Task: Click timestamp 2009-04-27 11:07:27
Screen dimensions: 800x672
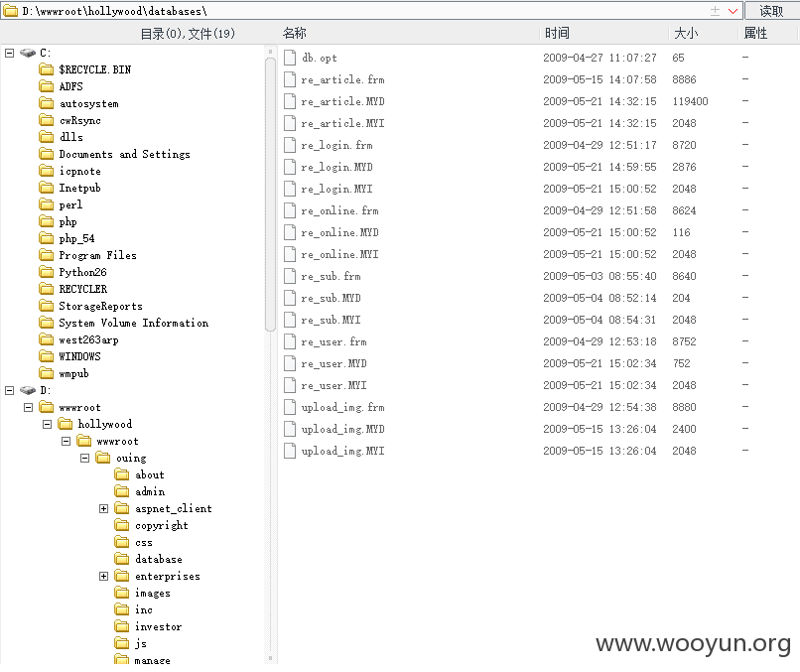Action: pos(600,58)
